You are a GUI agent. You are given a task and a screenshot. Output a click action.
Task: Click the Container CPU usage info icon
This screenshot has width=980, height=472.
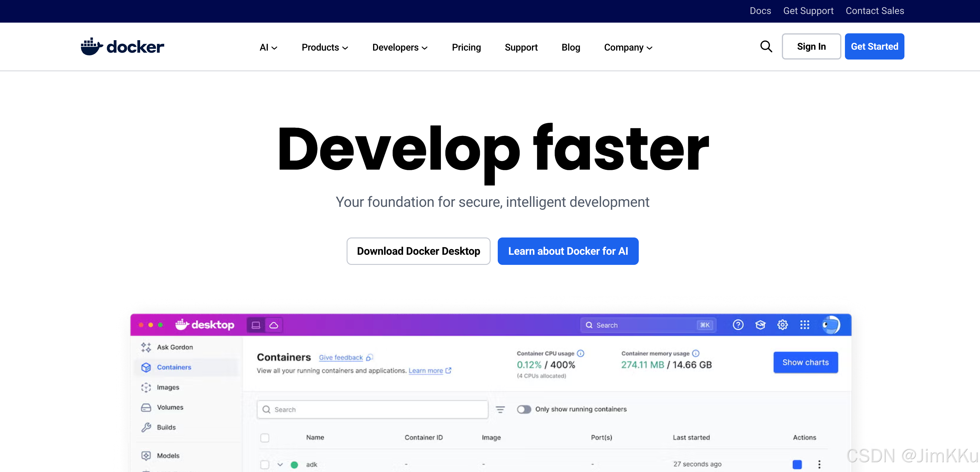coord(580,353)
